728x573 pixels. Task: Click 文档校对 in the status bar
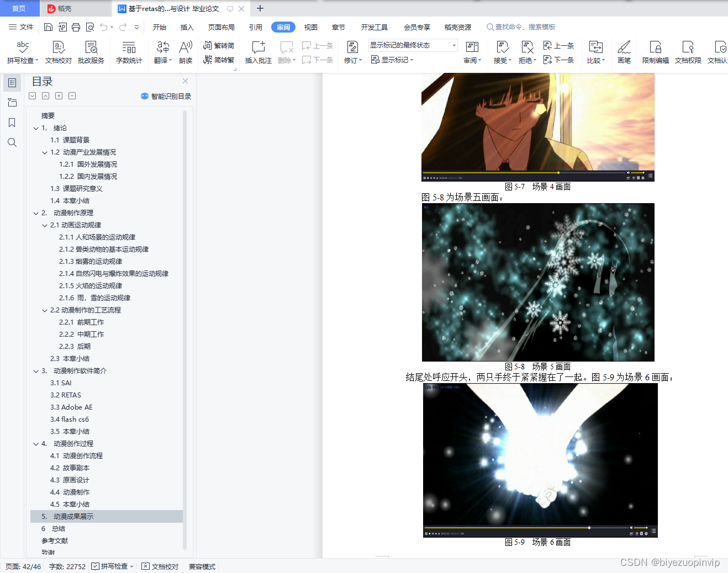coord(160,566)
